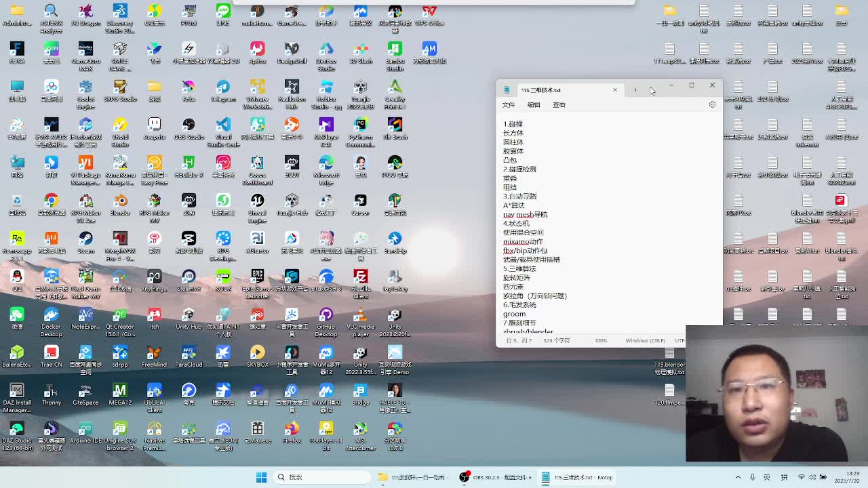Open the Epic Games Launcher icon
This screenshot has width=868, height=488.
257,283
